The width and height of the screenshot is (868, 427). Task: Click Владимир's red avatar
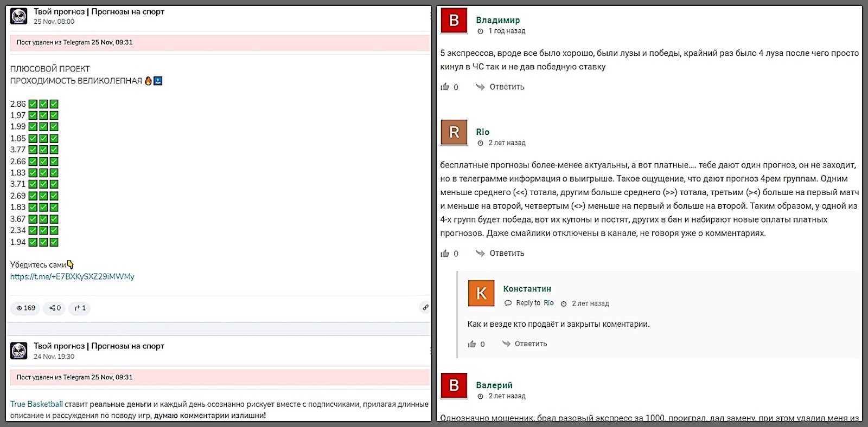tap(454, 21)
